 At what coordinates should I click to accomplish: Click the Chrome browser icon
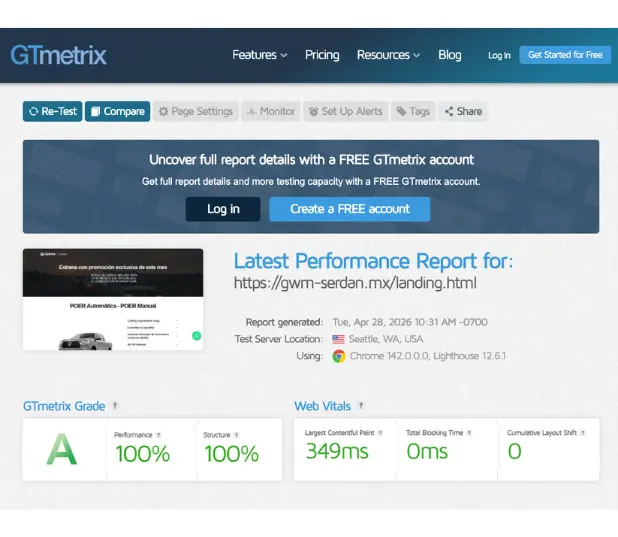[339, 356]
